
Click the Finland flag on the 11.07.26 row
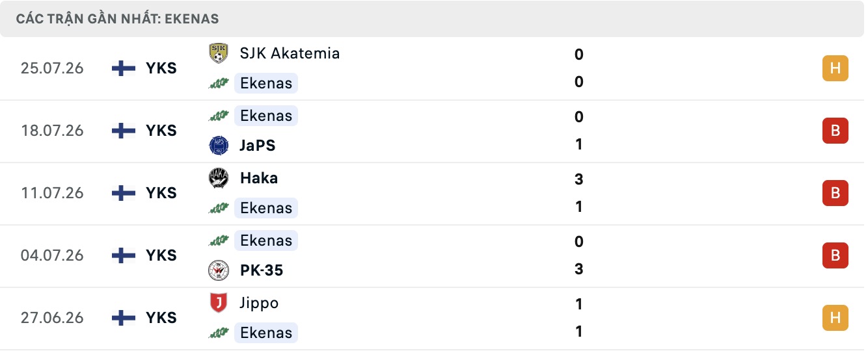(x=123, y=193)
